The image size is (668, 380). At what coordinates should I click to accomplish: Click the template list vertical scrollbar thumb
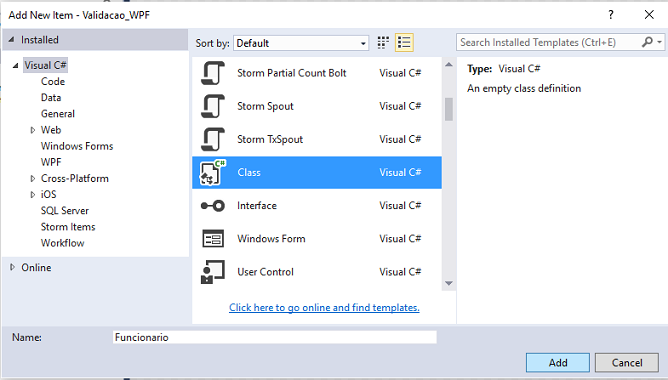(x=449, y=109)
